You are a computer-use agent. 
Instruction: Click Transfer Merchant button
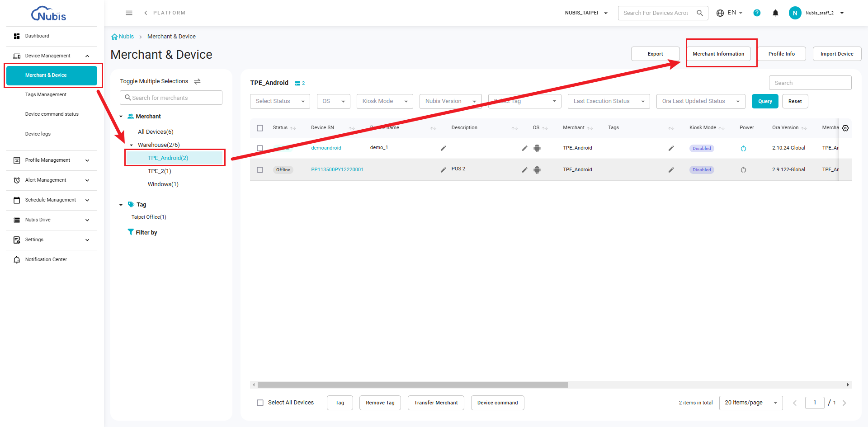click(436, 403)
